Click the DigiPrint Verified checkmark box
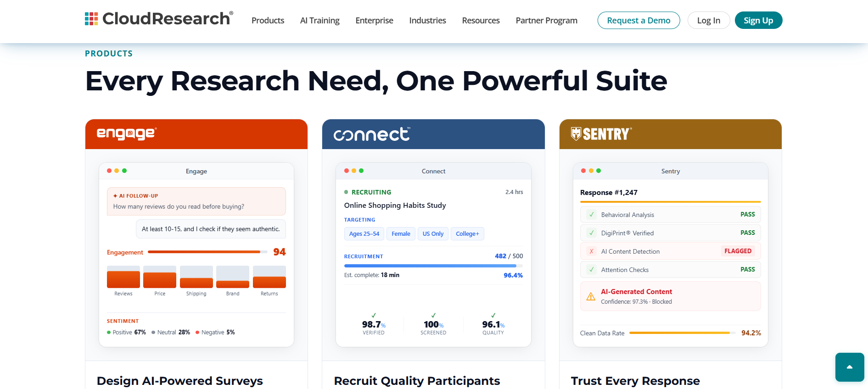Screen dimensions: 868x389 coord(592,233)
